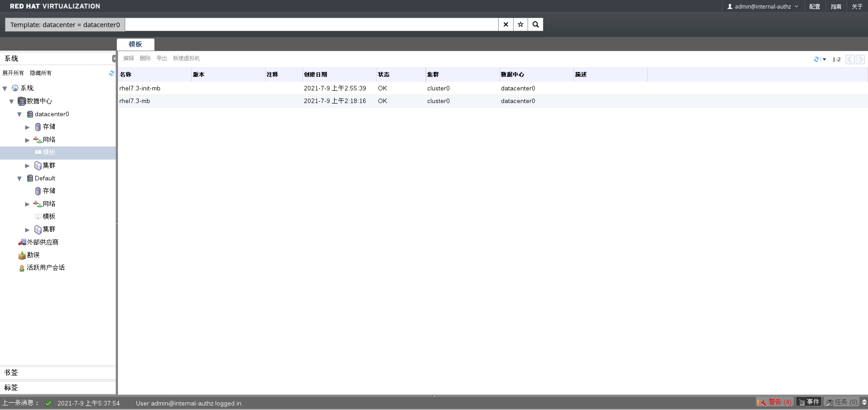Image resolution: width=868 pixels, height=410 pixels.
Task: Click the magnifier search icon
Action: click(535, 24)
